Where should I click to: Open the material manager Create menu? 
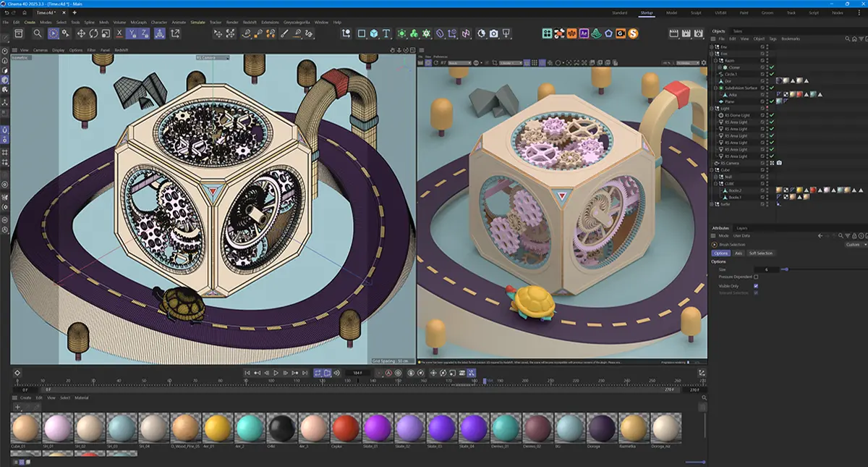25,397
